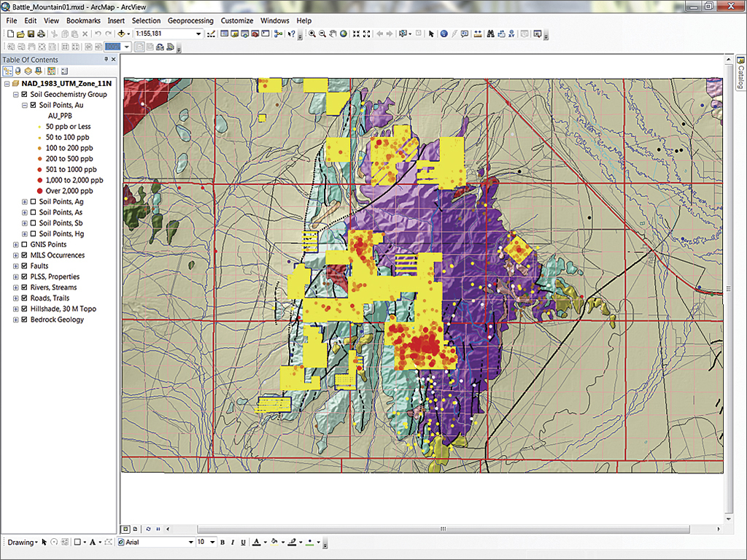Open the Arial font name dropdown
This screenshot has width=747, height=560.
click(x=191, y=542)
